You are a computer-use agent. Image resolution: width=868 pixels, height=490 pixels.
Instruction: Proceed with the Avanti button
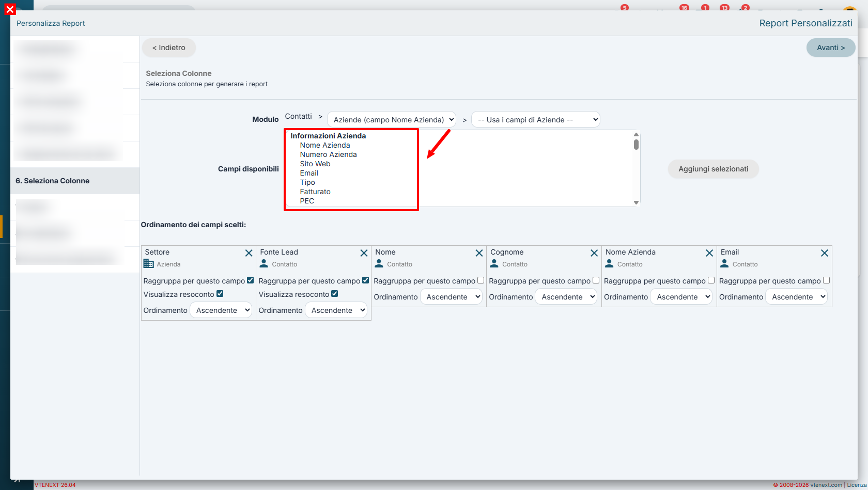(x=831, y=48)
